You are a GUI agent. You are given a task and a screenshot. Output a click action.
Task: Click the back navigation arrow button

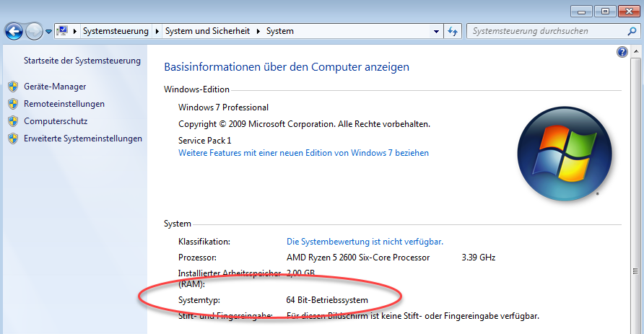click(x=14, y=31)
